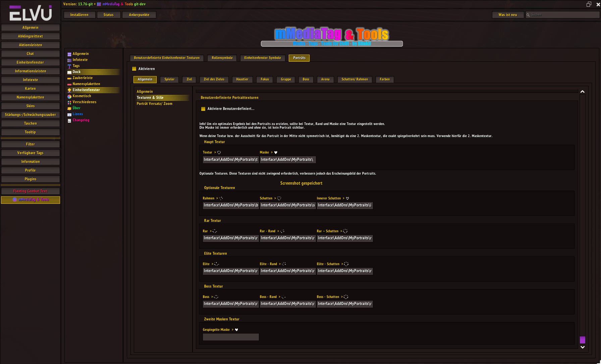
Task: Switch to Haustier tab
Action: pyautogui.click(x=242, y=79)
